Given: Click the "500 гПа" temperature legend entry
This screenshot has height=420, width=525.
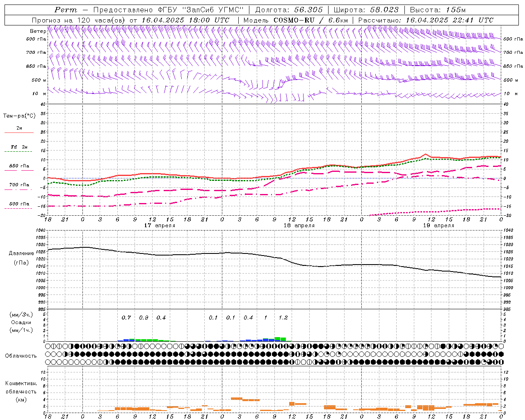Looking at the screenshot, I should (19, 204).
